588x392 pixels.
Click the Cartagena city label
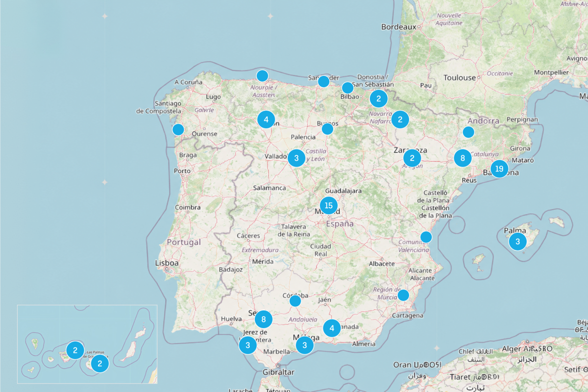pyautogui.click(x=408, y=316)
